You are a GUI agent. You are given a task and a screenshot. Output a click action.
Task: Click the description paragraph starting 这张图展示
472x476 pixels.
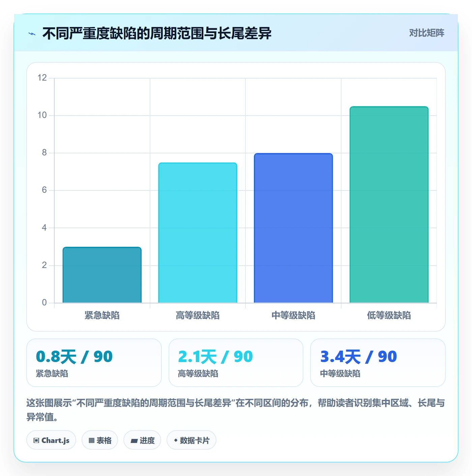pyautogui.click(x=236, y=410)
